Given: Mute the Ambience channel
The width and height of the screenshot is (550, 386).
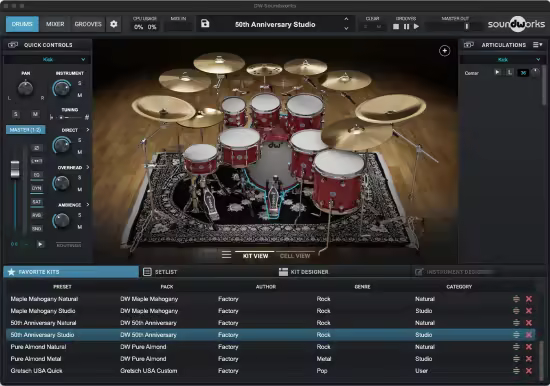Looking at the screenshot, I should pyautogui.click(x=80, y=227).
